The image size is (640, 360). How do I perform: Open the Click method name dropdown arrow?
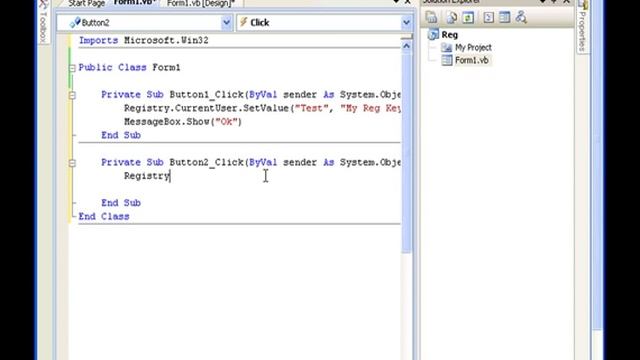point(406,23)
